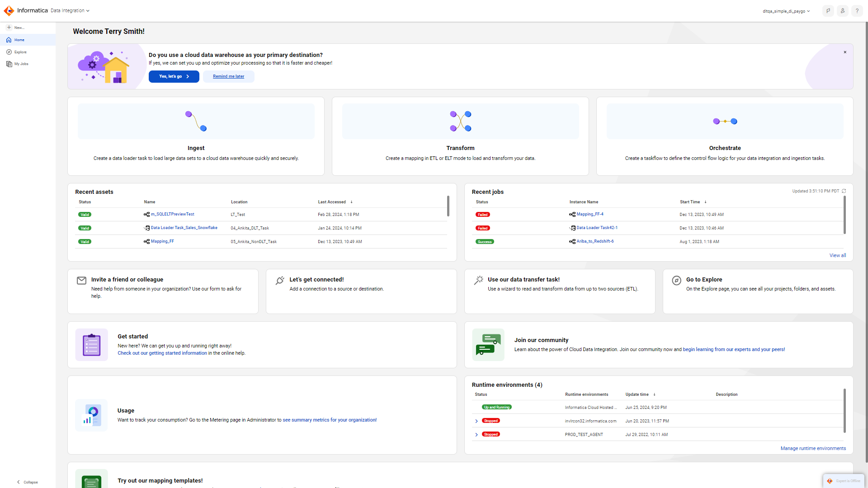Open the m_SQLELTPreviewTest asset

pos(173,214)
